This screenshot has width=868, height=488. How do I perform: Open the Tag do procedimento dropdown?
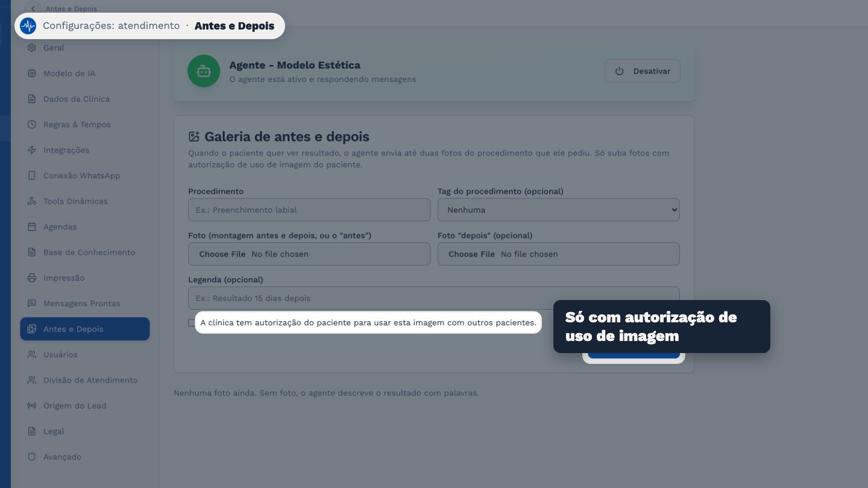click(559, 210)
